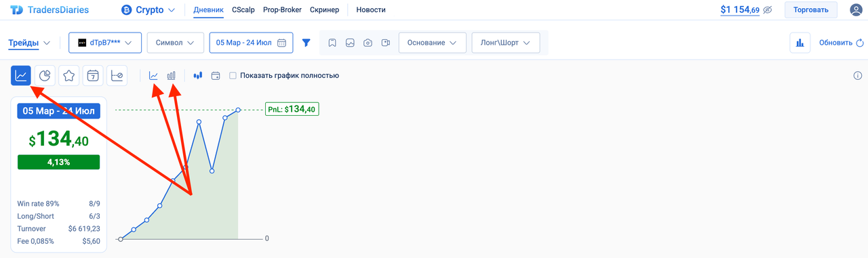868x258 pixels.
Task: Switch chart to bar graph mode
Action: (172, 76)
